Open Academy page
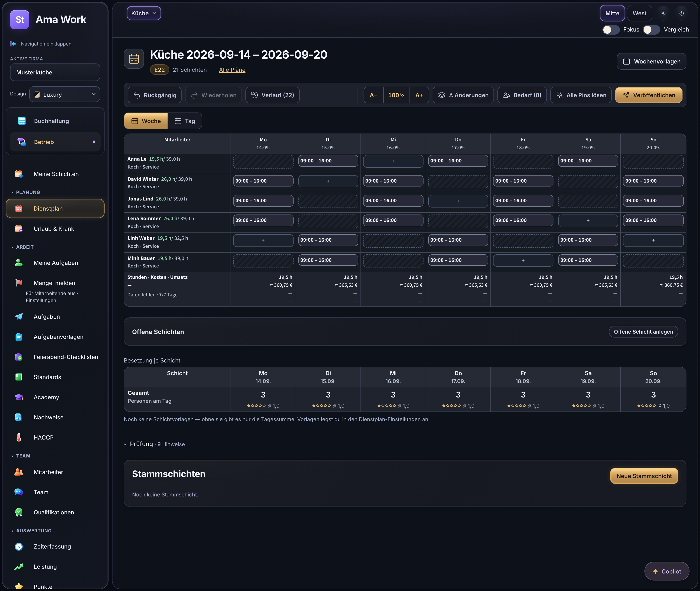 pyautogui.click(x=55, y=397)
